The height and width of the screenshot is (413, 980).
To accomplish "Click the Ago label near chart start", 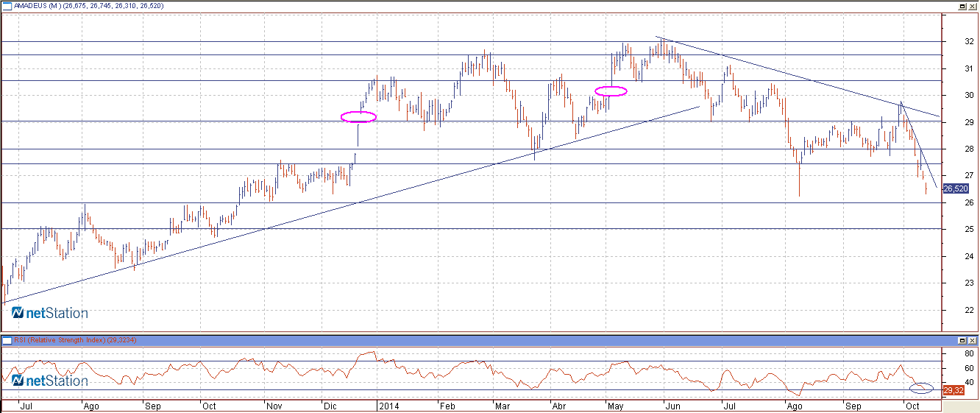I will pyautogui.click(x=91, y=406).
